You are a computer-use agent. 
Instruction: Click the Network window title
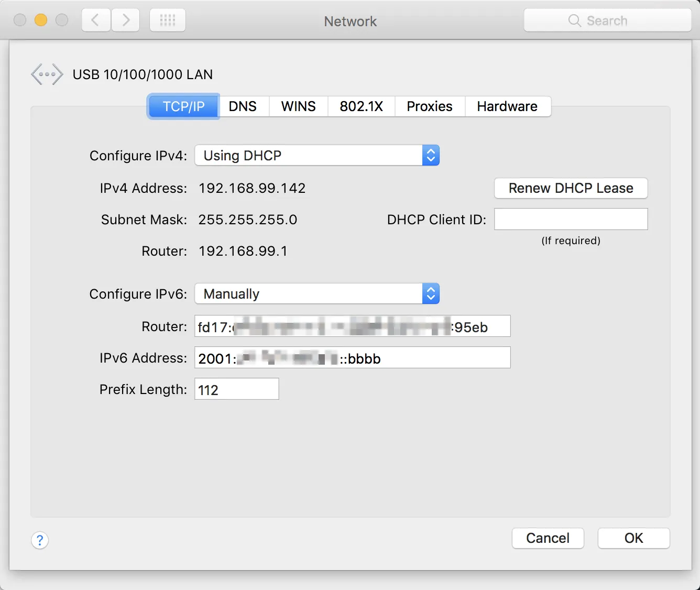click(x=351, y=21)
